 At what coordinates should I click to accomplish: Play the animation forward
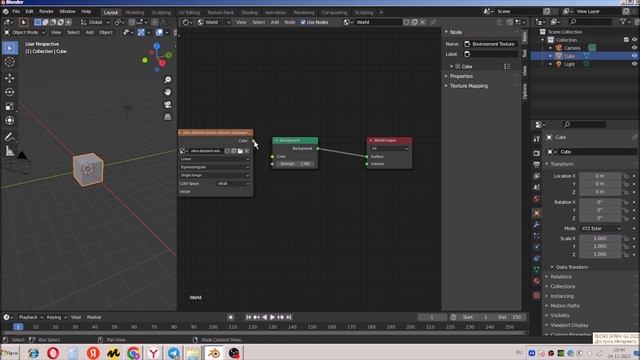coord(272,317)
